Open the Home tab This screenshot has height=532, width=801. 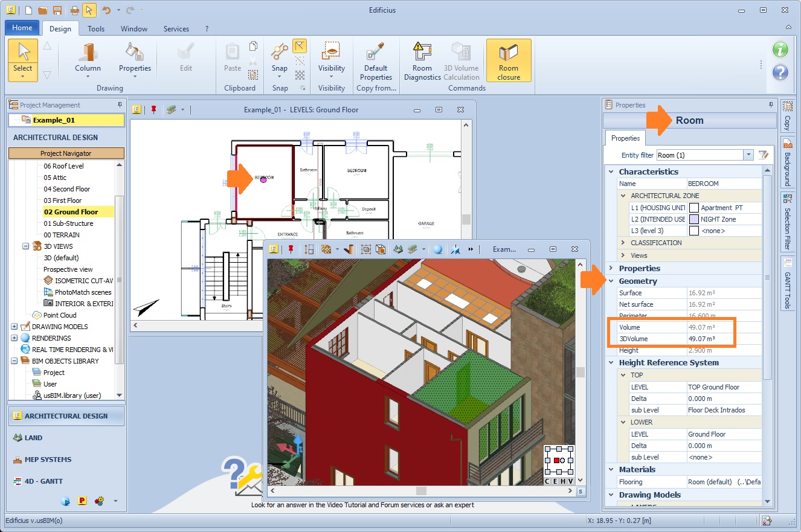pos(22,28)
